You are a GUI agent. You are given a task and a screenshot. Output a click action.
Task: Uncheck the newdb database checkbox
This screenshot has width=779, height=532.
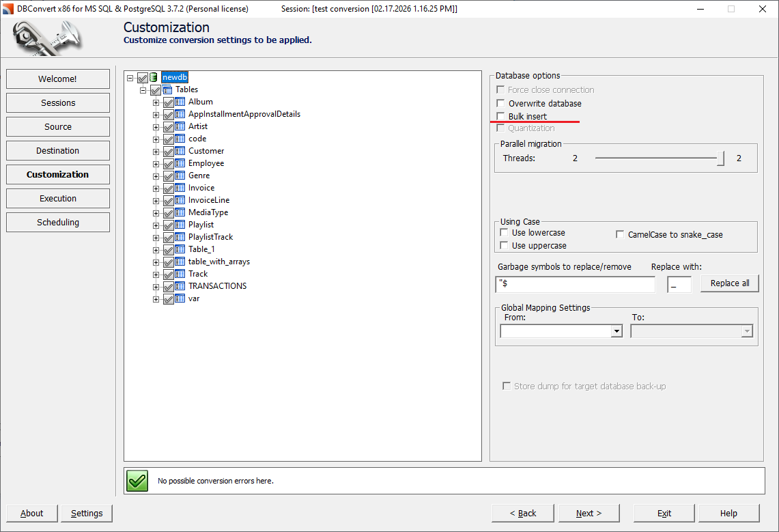coord(143,78)
